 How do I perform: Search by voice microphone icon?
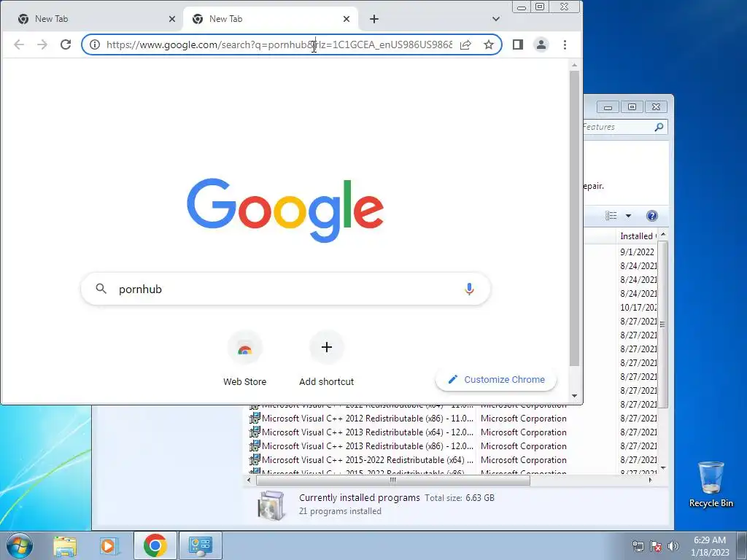point(469,289)
